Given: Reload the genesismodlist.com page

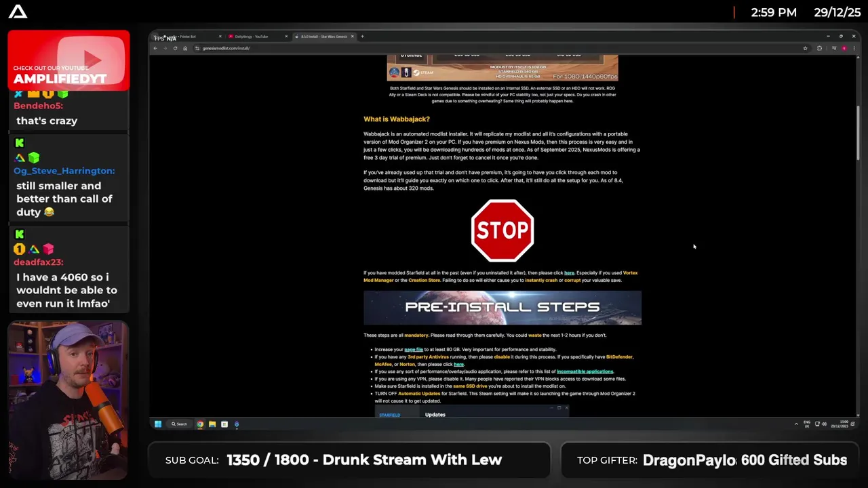Looking at the screenshot, I should [175, 48].
